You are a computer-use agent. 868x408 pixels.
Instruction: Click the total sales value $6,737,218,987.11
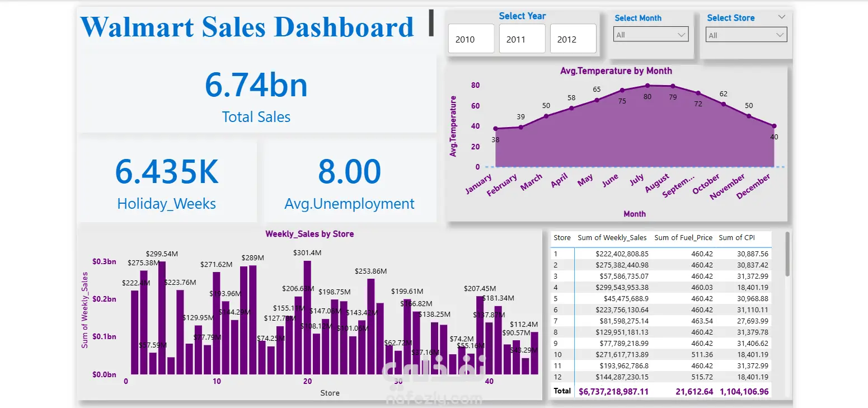coord(613,391)
